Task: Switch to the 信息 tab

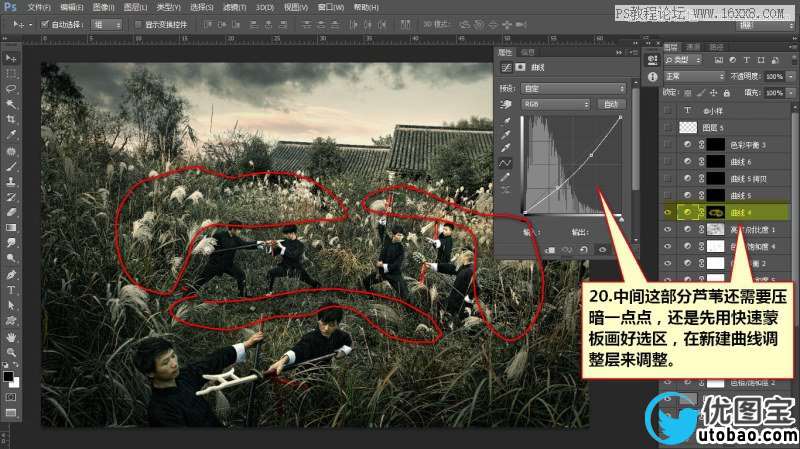Action: tap(528, 52)
